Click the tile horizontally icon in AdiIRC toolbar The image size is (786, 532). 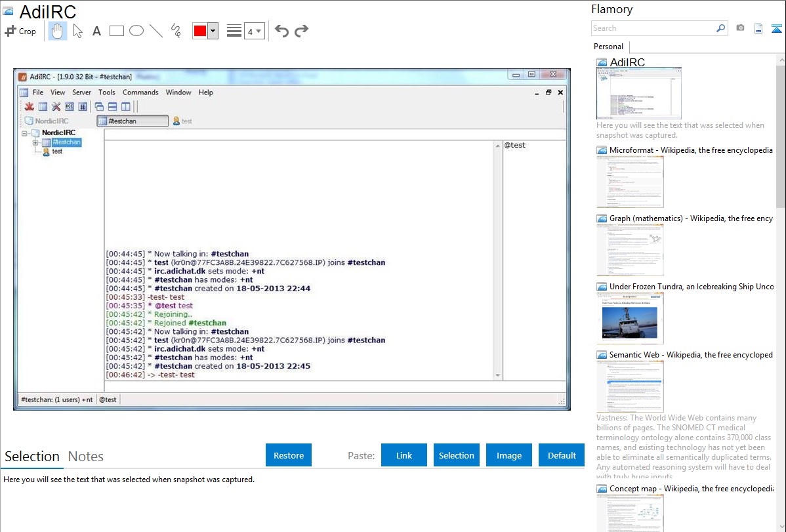tap(112, 106)
